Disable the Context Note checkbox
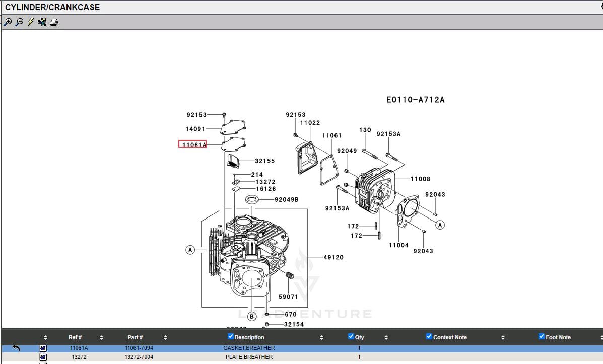 (x=429, y=336)
